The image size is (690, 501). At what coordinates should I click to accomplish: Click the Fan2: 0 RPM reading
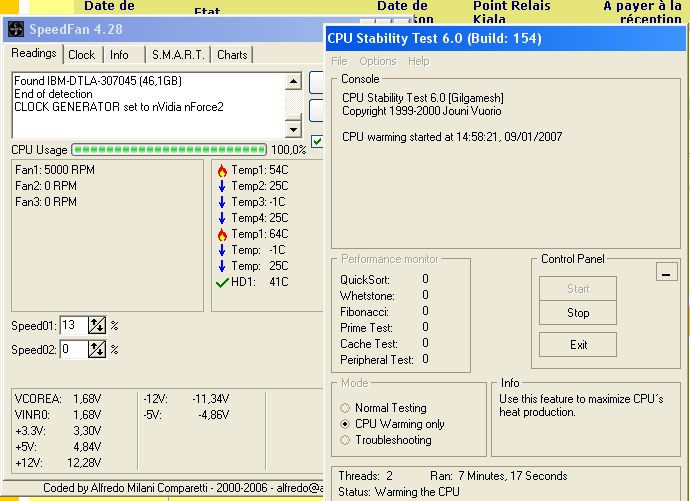click(x=46, y=186)
